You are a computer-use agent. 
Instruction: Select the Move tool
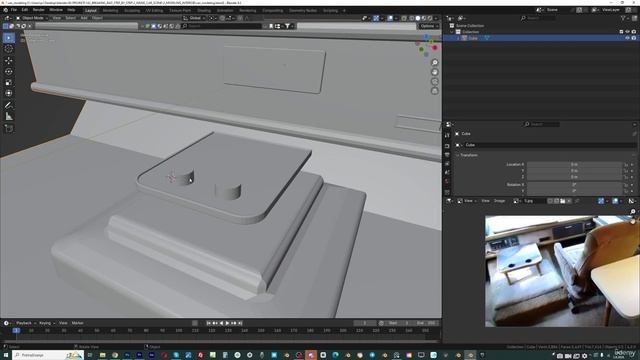click(9, 60)
